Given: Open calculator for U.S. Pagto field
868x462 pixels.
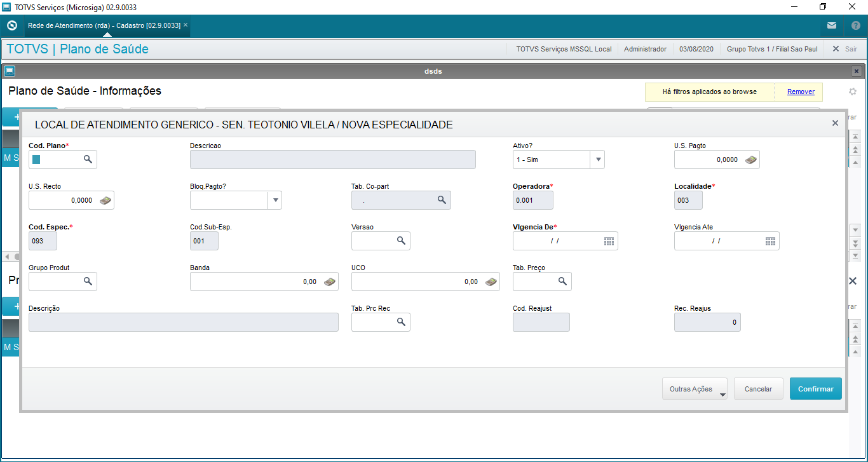Looking at the screenshot, I should coord(750,160).
